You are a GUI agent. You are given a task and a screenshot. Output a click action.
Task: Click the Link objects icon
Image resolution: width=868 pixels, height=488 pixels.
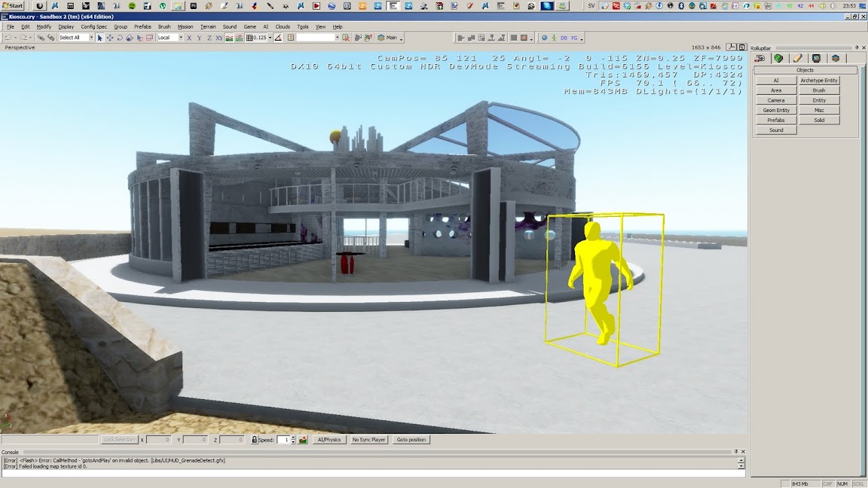(x=41, y=38)
